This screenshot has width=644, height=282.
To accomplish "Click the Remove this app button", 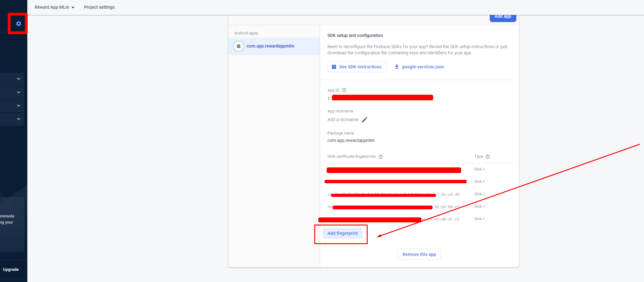I will pos(419,254).
